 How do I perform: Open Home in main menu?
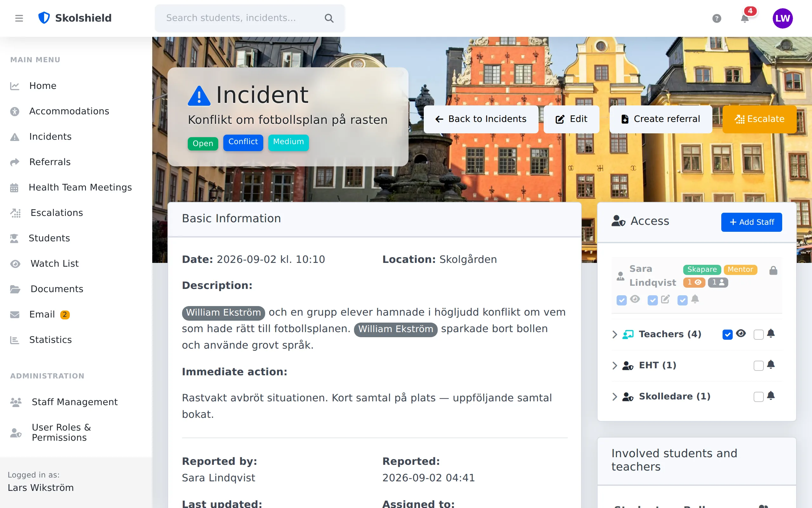(x=76, y=86)
